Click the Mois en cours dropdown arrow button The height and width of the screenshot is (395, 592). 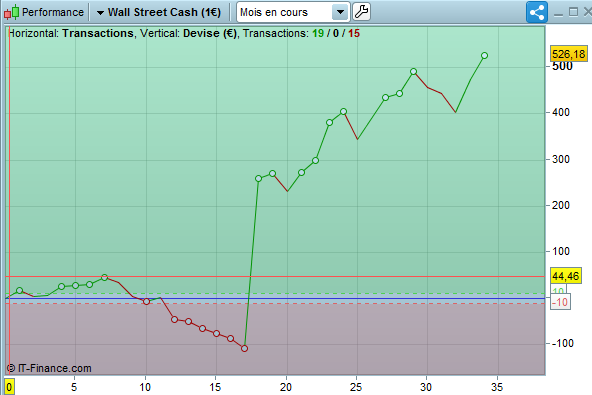pyautogui.click(x=340, y=12)
